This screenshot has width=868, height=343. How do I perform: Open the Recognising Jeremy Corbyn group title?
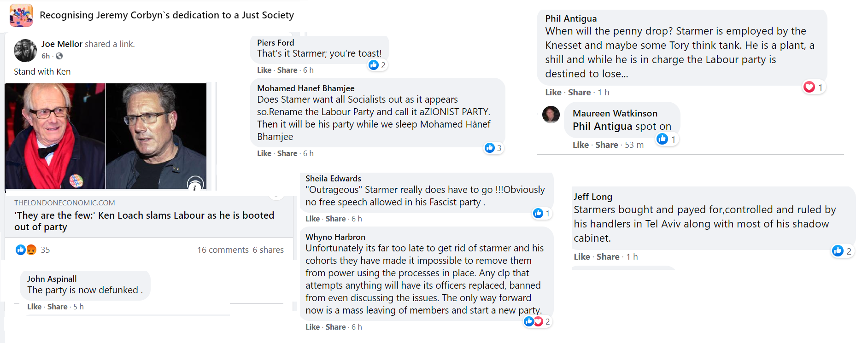pyautogui.click(x=167, y=15)
